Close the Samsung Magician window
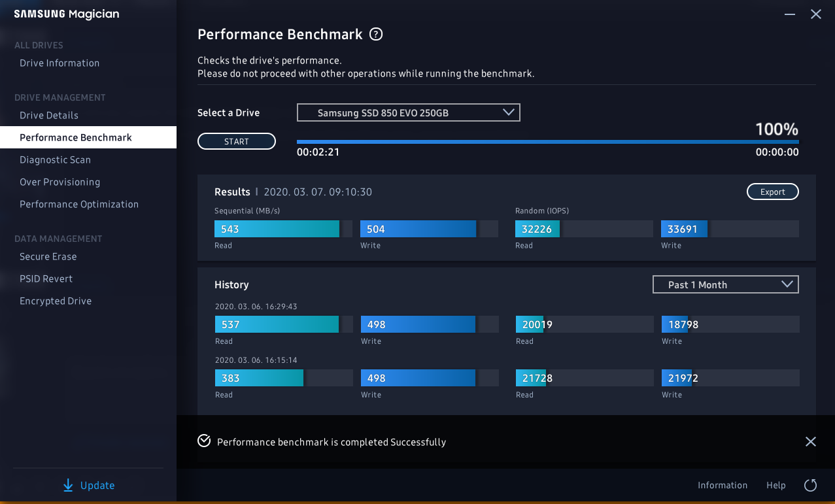The width and height of the screenshot is (835, 504). (x=816, y=14)
